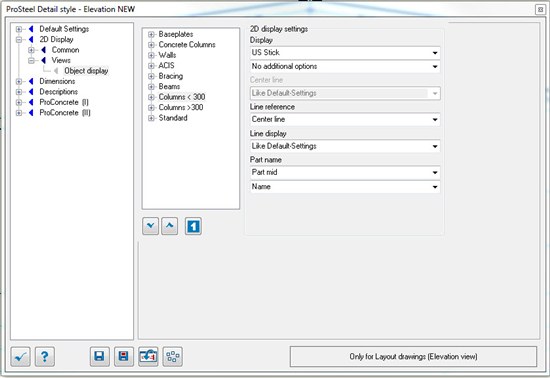Expand the Walls list node

[151, 55]
